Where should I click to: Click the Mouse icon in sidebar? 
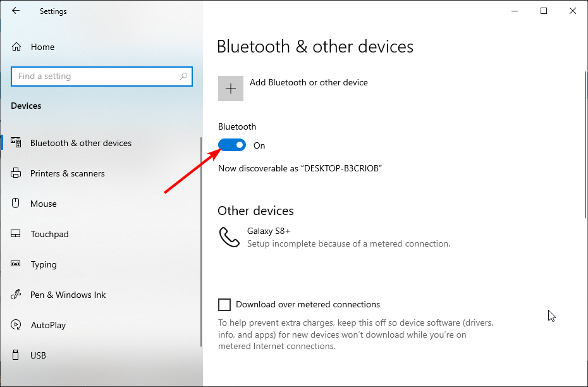point(15,203)
